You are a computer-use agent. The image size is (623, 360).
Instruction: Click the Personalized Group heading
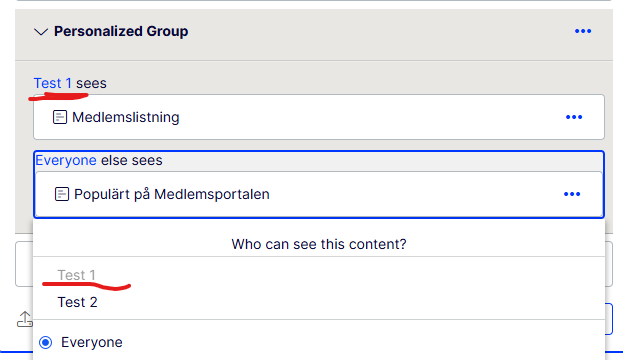[x=121, y=31]
